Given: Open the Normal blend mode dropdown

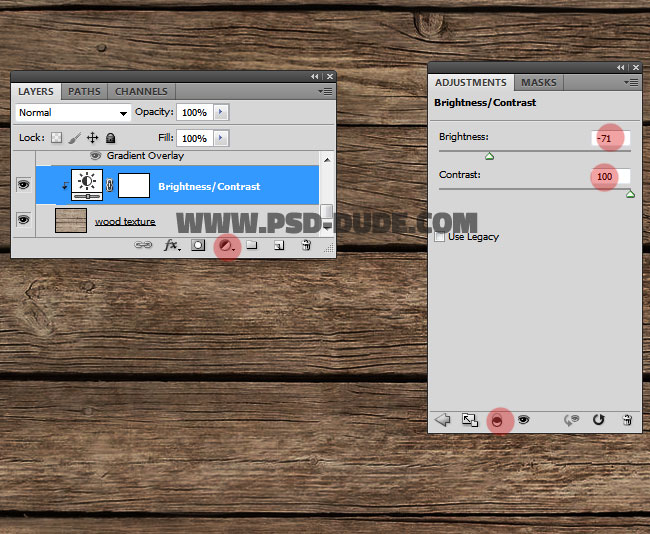Looking at the screenshot, I should coord(73,113).
